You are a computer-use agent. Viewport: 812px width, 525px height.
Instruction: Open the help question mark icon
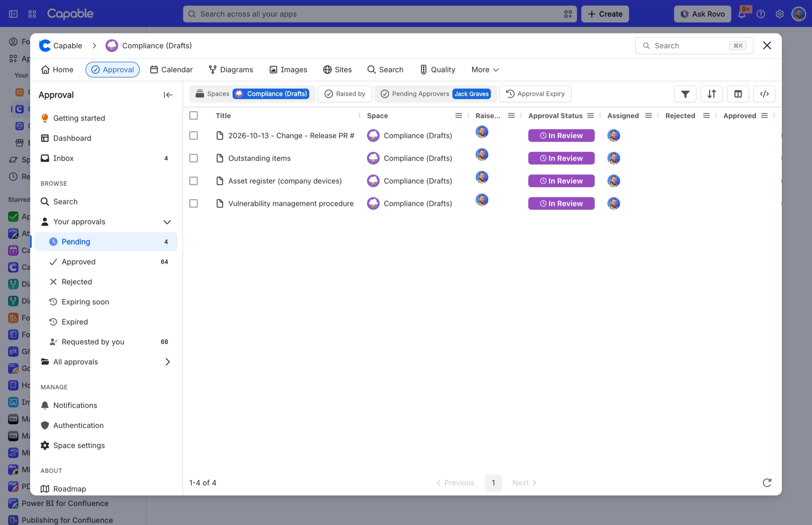pyautogui.click(x=761, y=14)
